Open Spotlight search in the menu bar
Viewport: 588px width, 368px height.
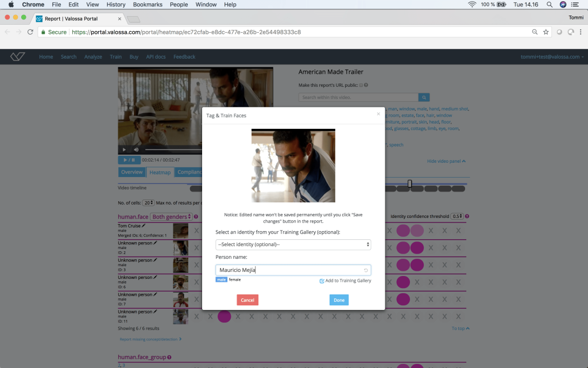coord(550,5)
